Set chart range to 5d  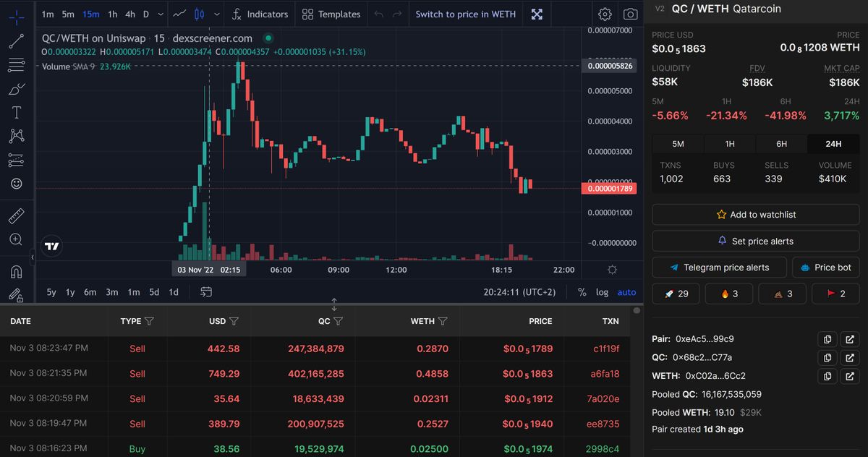pyautogui.click(x=154, y=292)
